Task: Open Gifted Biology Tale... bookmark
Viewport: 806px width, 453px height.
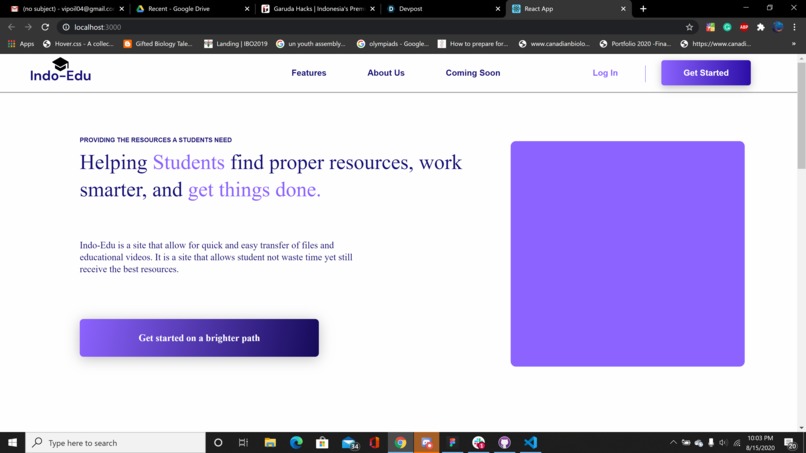Action: coord(158,44)
